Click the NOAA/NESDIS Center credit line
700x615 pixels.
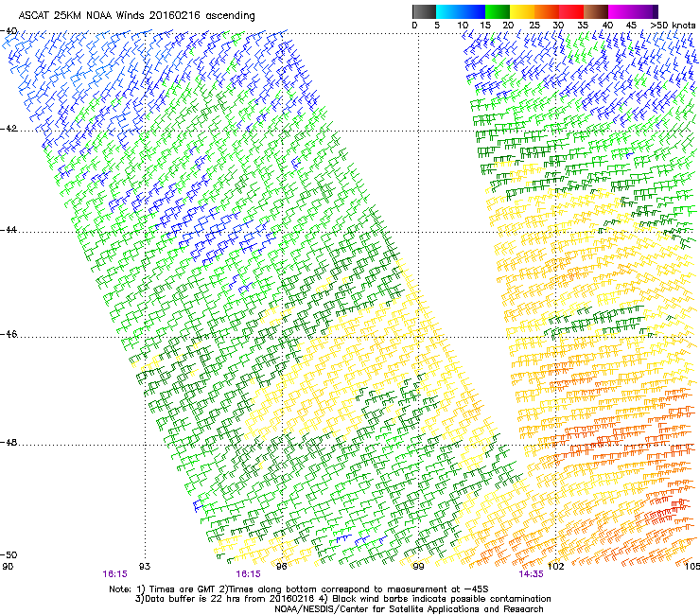[409, 609]
